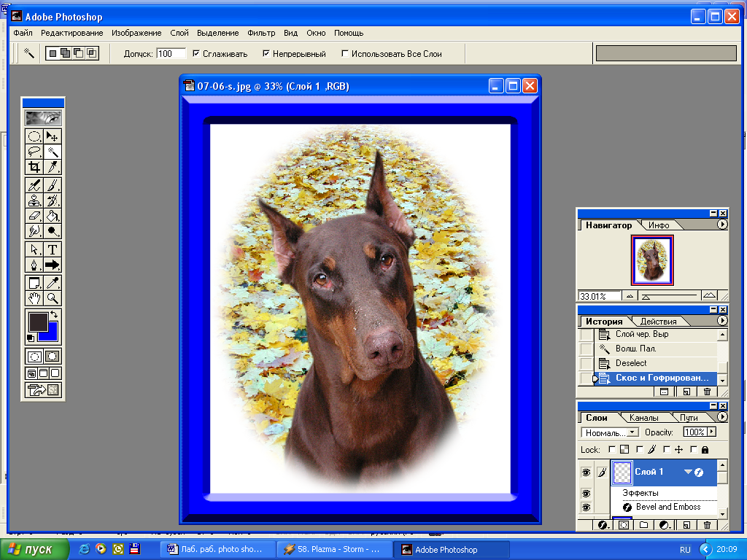Delete layer with trash icon
The height and width of the screenshot is (560, 747).
click(708, 525)
